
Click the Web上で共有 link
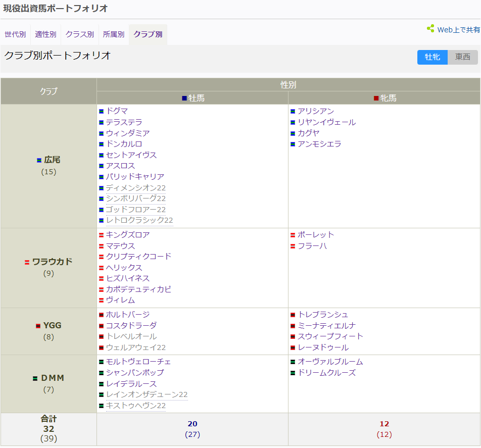point(458,30)
